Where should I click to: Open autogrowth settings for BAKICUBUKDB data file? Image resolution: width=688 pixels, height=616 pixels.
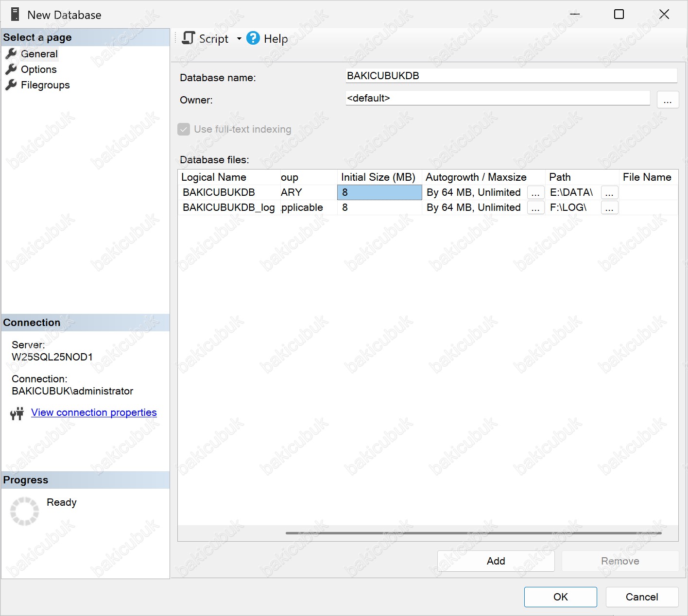tap(535, 193)
